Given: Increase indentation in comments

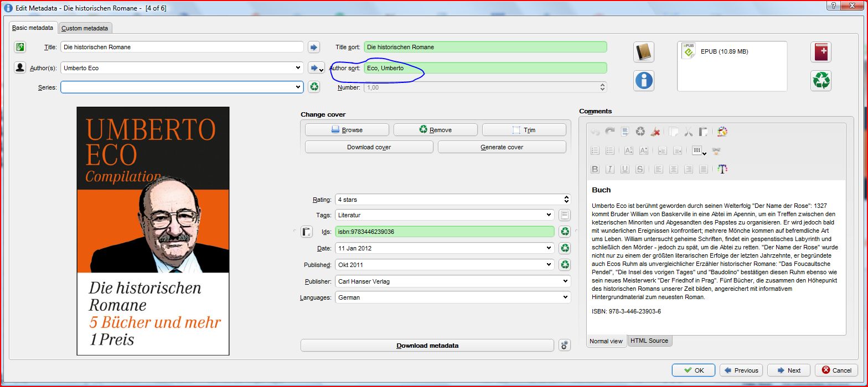Looking at the screenshot, I should (663, 150).
